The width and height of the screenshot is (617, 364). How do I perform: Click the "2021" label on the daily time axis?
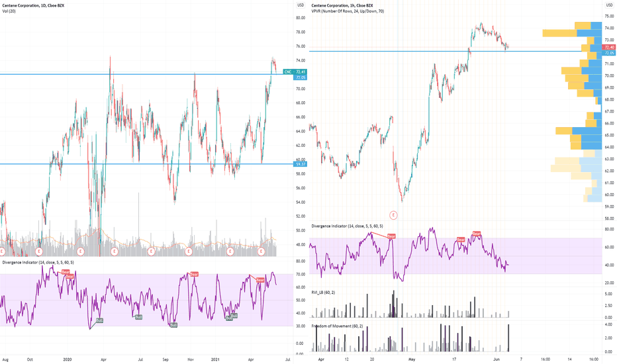(x=215, y=359)
